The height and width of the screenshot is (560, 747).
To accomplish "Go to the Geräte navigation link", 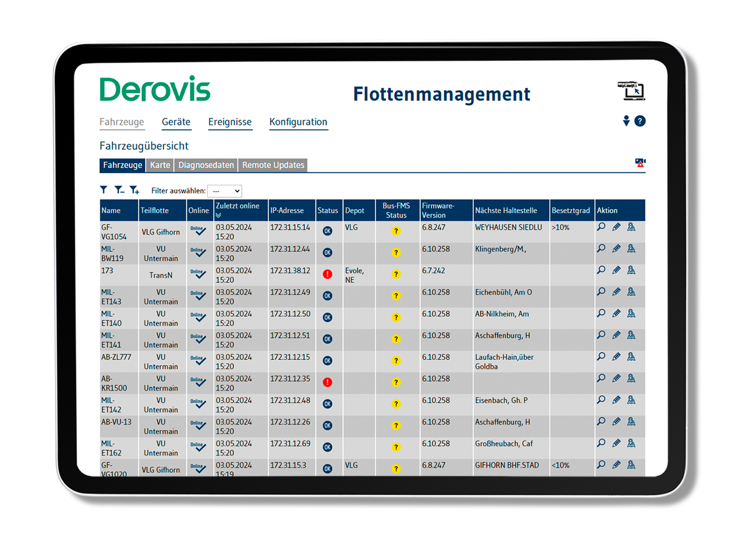I will (176, 122).
